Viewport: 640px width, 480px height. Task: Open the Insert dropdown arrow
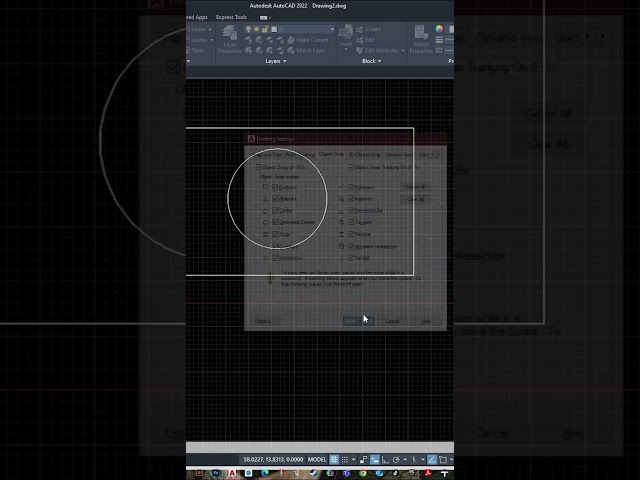[346, 49]
